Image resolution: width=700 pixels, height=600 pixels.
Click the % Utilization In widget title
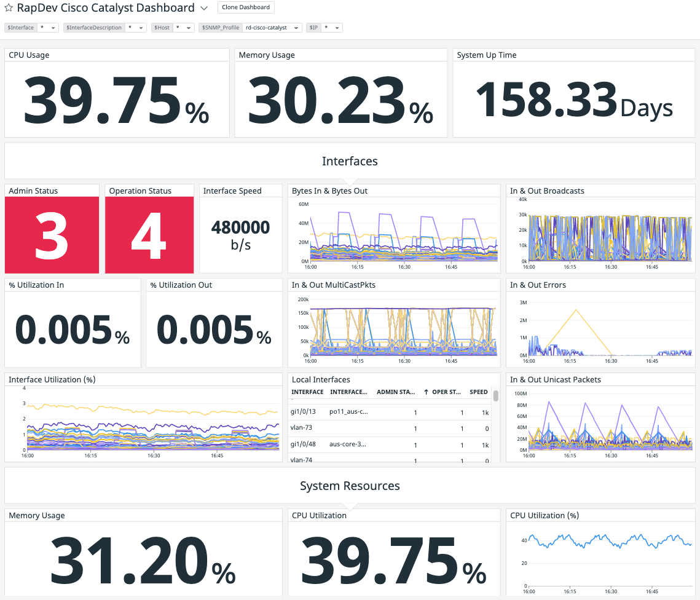(x=36, y=285)
